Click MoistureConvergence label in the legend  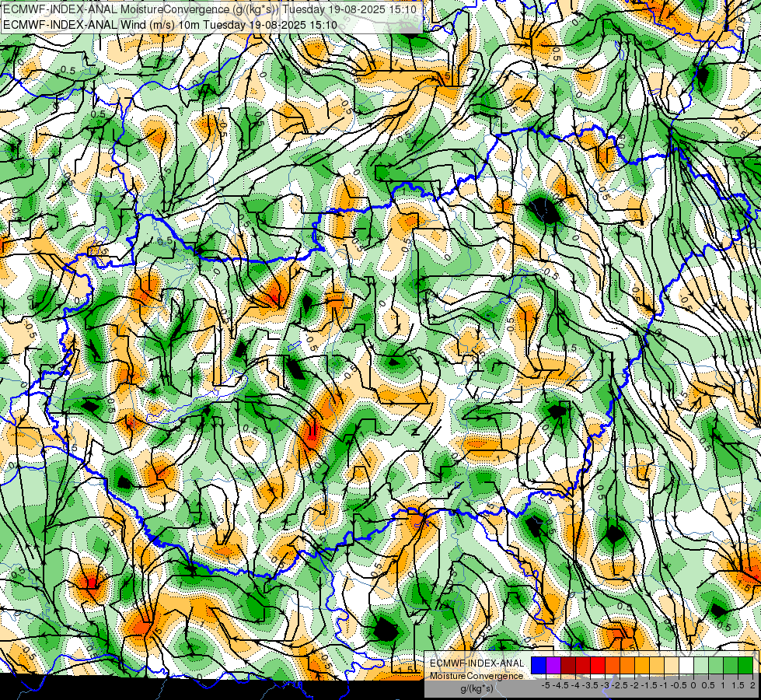(x=476, y=676)
